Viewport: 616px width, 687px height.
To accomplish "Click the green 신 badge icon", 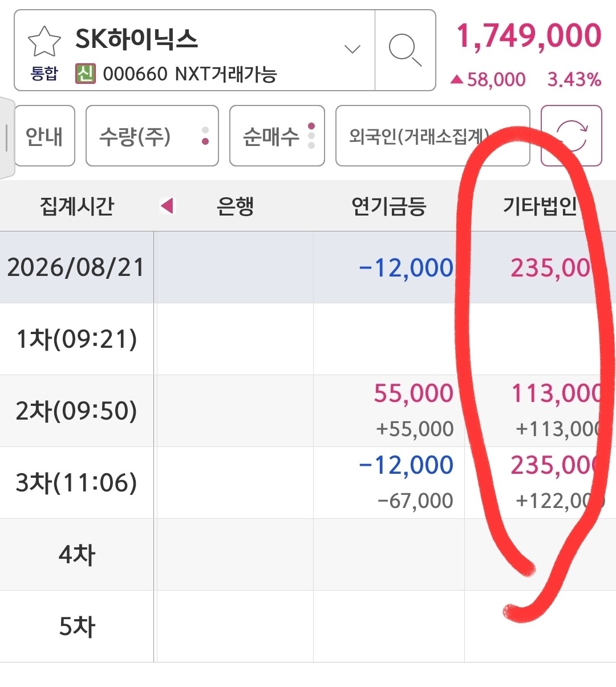I will pyautogui.click(x=85, y=74).
